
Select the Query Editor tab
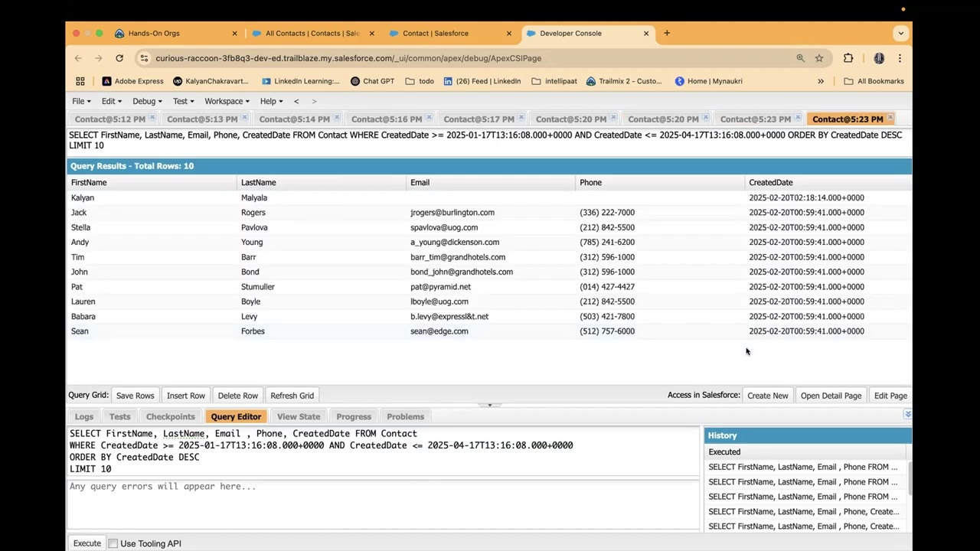point(236,416)
